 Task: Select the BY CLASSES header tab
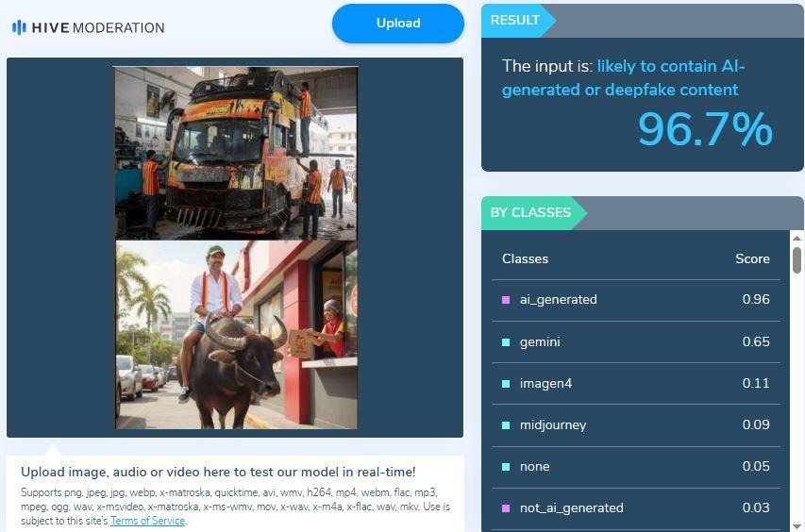pos(530,212)
